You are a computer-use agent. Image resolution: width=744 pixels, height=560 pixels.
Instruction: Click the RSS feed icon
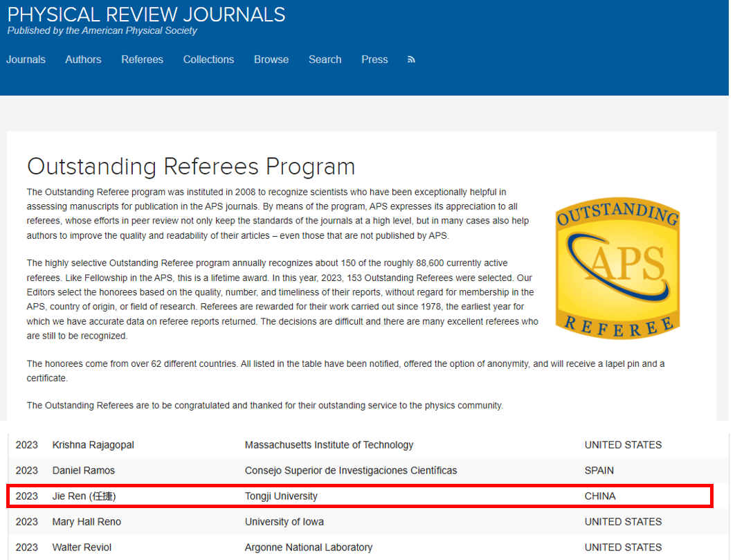coord(411,60)
